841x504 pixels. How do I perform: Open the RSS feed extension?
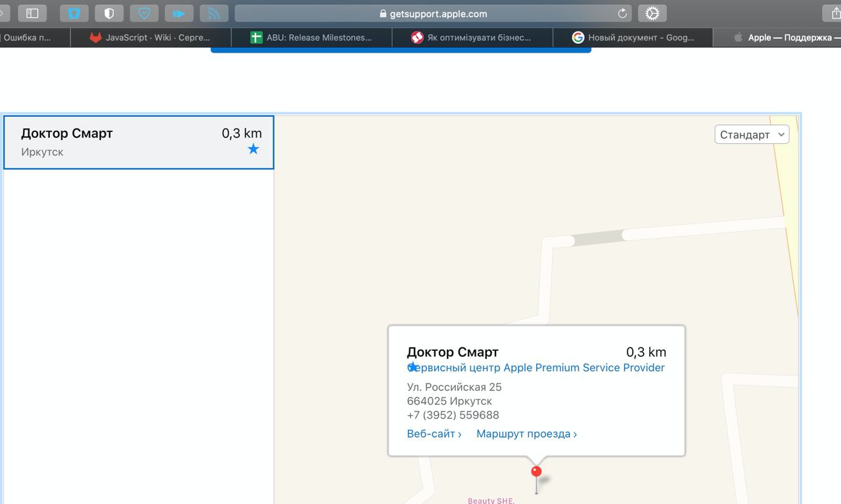pyautogui.click(x=214, y=13)
